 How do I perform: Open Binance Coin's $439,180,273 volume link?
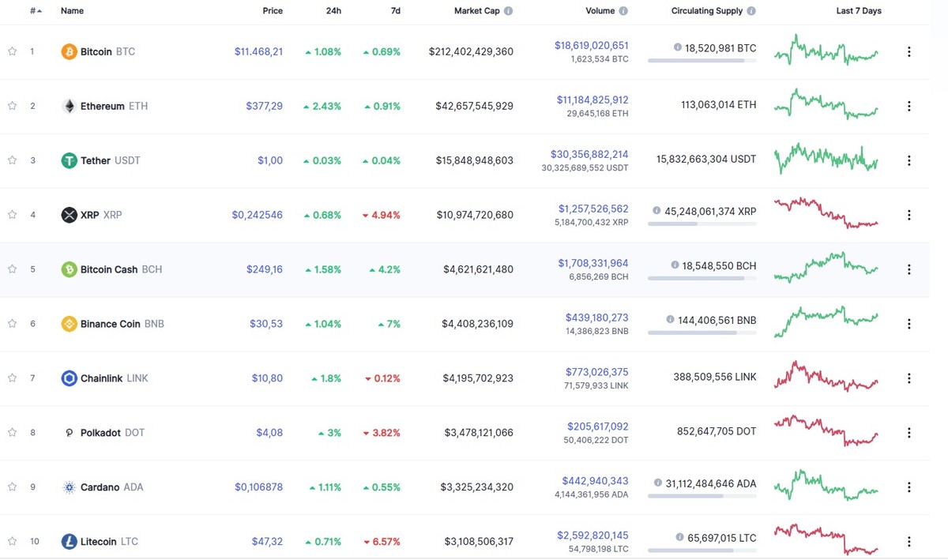pyautogui.click(x=596, y=318)
